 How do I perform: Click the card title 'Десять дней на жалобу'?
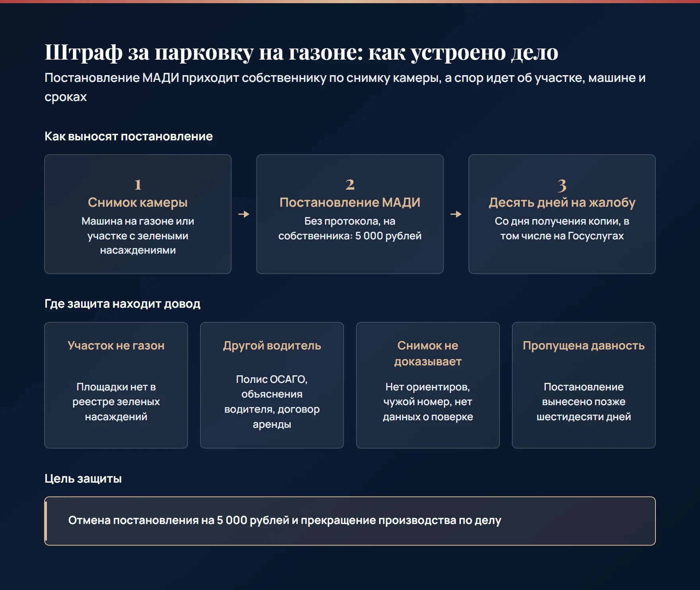562,202
